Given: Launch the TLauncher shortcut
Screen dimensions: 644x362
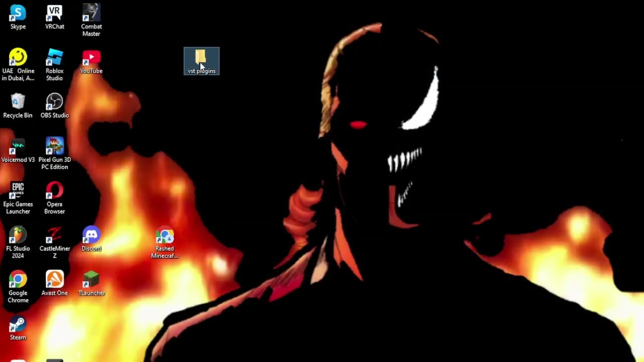Looking at the screenshot, I should [x=91, y=284].
